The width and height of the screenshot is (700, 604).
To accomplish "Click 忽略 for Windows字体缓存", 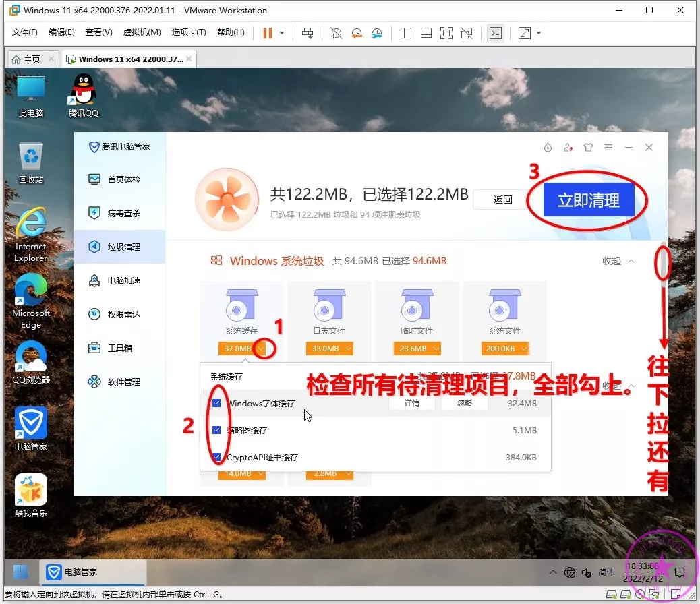I will click(x=464, y=403).
